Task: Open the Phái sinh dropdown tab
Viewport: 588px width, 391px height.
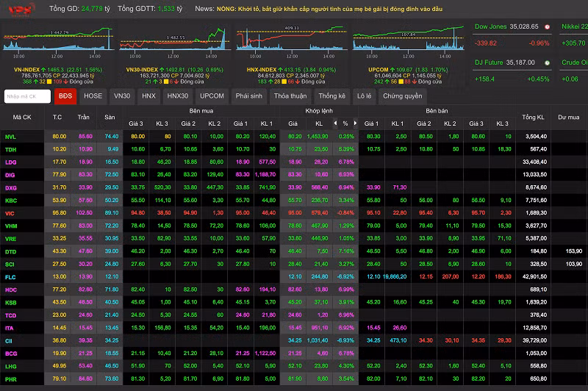Action: pyautogui.click(x=248, y=96)
